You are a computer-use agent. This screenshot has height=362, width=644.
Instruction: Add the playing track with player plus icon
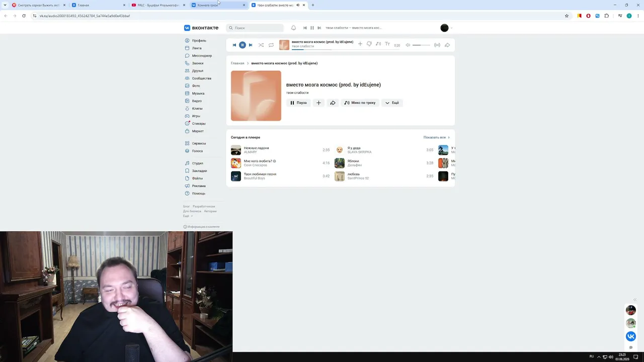[x=360, y=44]
